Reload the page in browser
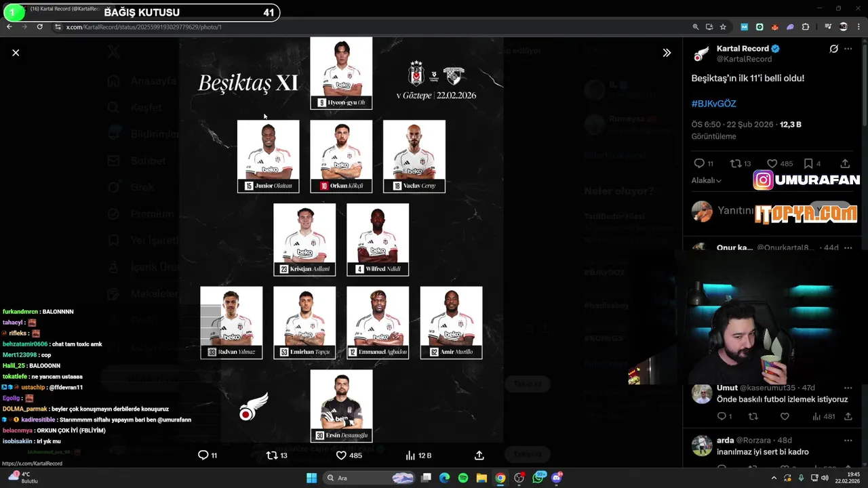868x488 pixels. [40, 27]
